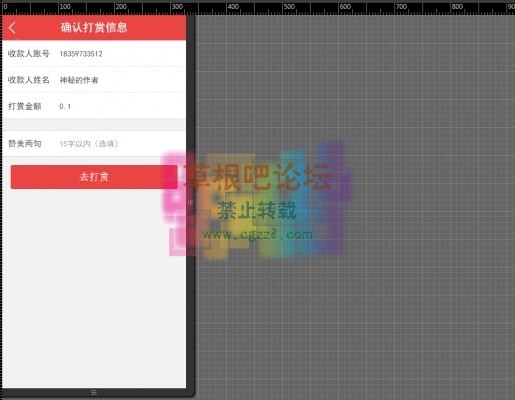The image size is (515, 400).
Task: Select the reward amount value 0.1
Action: tap(65, 106)
